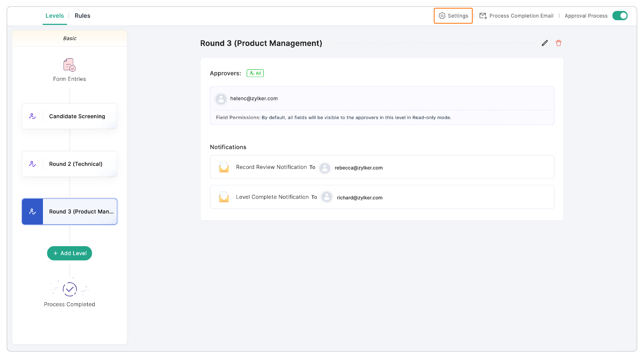The height and width of the screenshot is (358, 644).
Task: Open the Candidate Screening level
Action: [77, 116]
